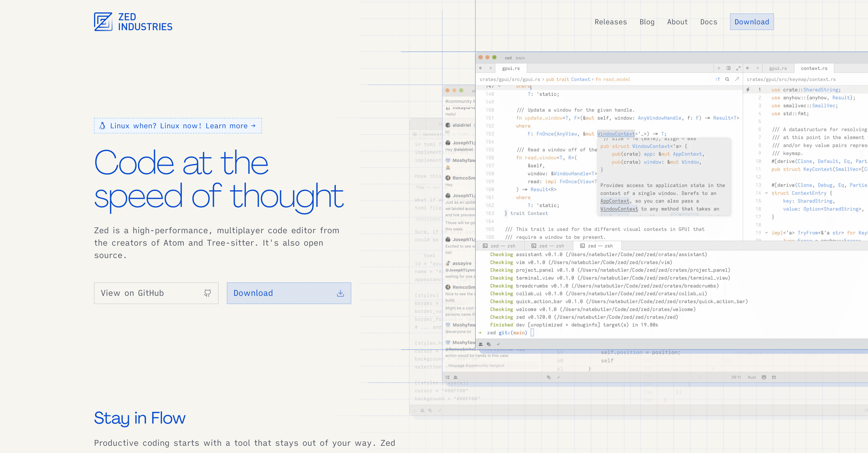868x453 pixels.
Task: Toggle inlay hints with the :T icon
Action: coord(717,79)
